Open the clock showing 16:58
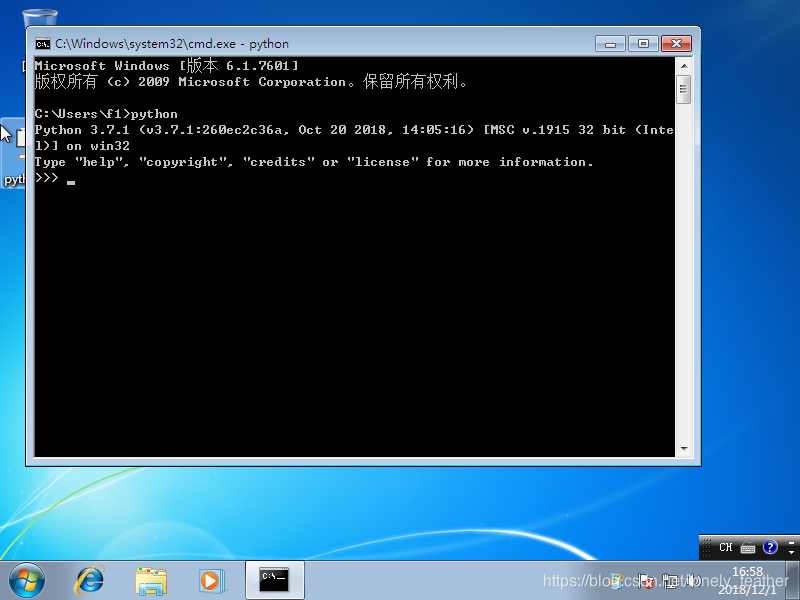This screenshot has height=600, width=800. pos(747,581)
